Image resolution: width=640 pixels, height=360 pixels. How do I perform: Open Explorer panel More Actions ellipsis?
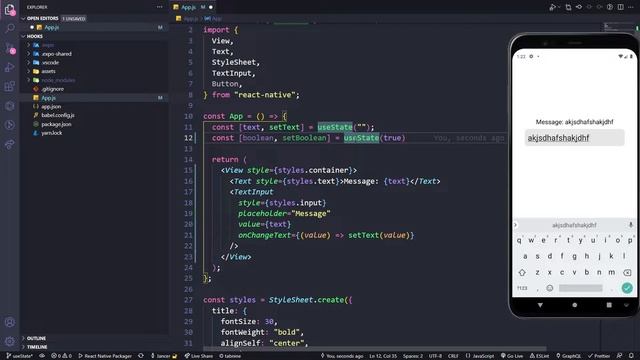(159, 7)
